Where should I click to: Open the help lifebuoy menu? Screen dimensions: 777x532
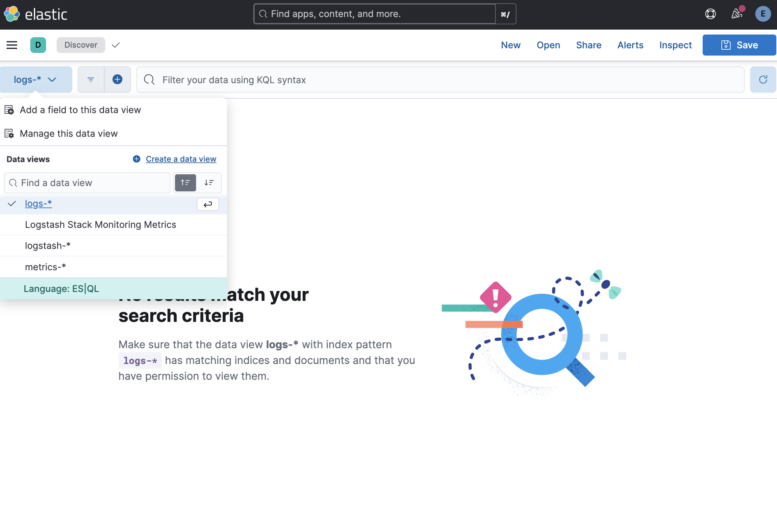pos(710,14)
